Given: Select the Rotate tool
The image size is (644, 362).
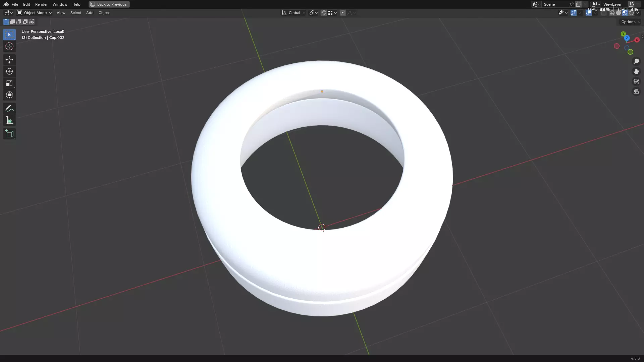Looking at the screenshot, I should 9,71.
